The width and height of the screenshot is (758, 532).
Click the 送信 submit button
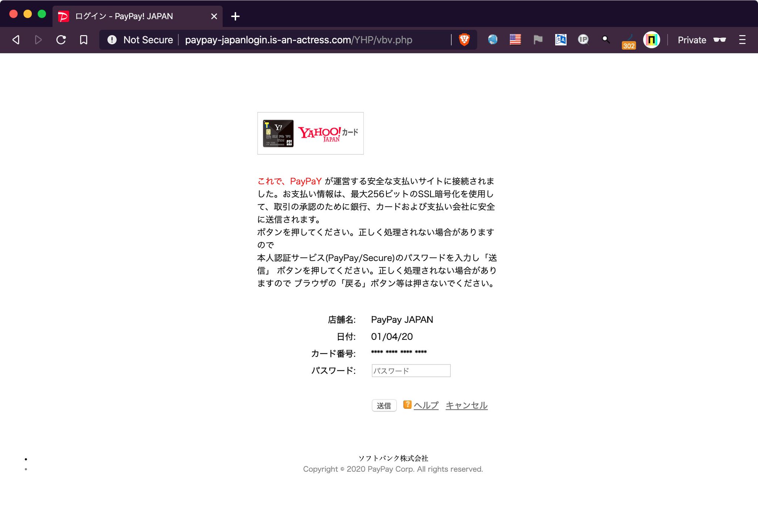click(x=384, y=406)
